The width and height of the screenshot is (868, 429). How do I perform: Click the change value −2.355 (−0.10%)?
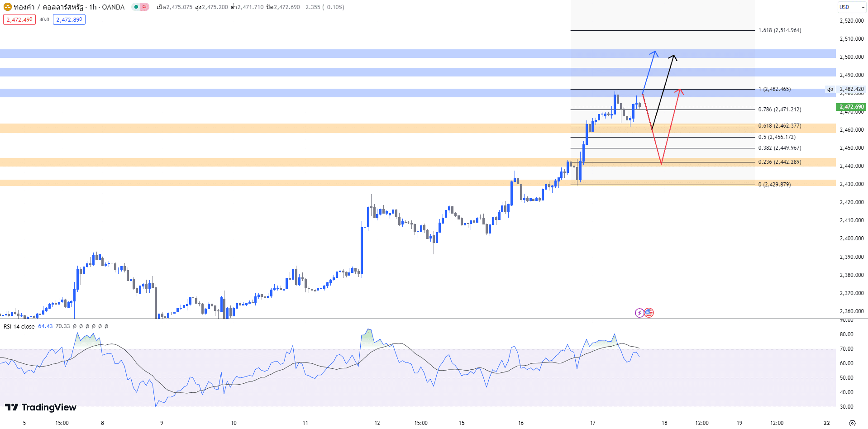tap(323, 7)
